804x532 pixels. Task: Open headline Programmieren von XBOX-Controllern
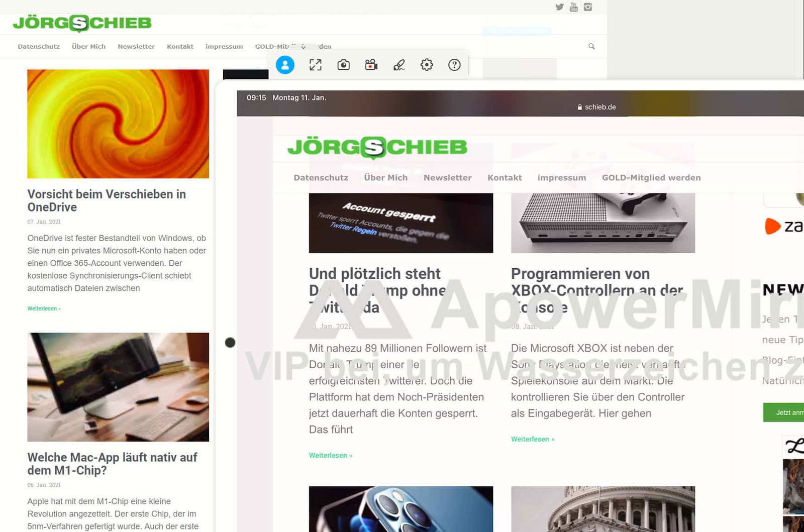click(597, 290)
